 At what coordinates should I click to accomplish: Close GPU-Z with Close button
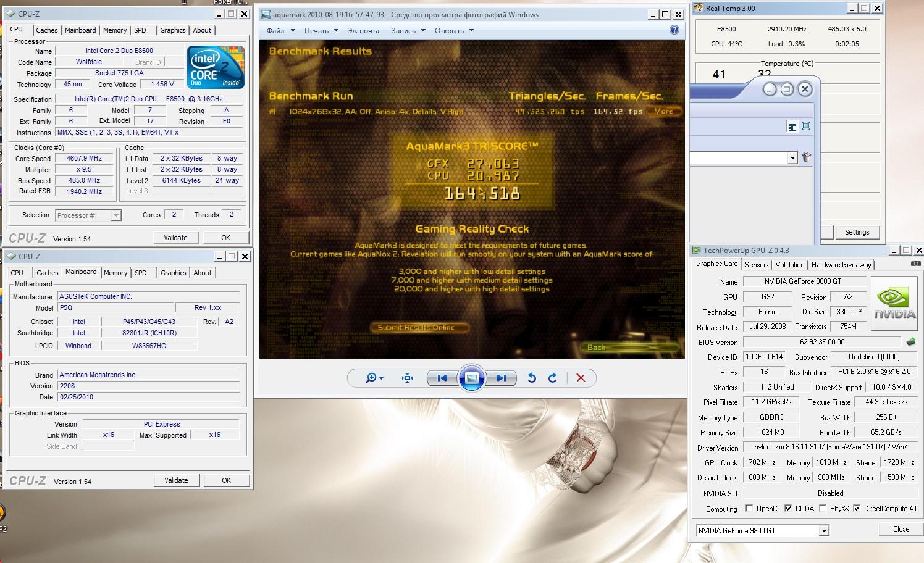click(x=901, y=529)
